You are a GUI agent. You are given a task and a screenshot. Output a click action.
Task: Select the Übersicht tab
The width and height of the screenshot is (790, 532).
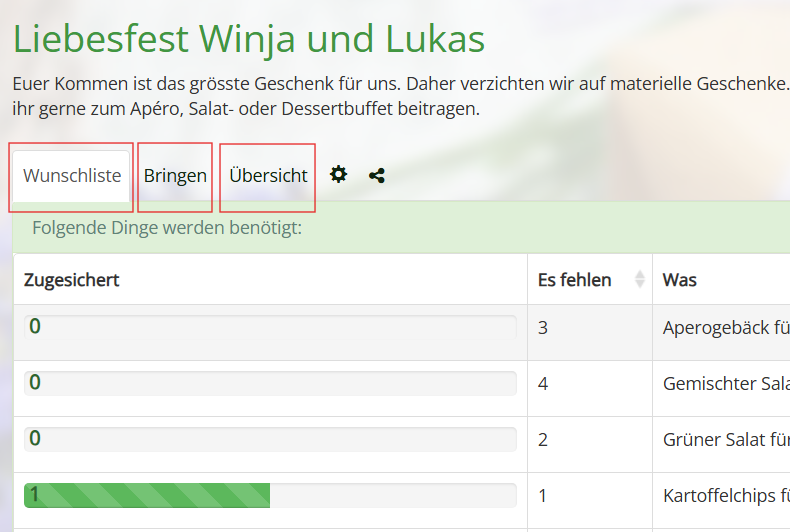268,176
